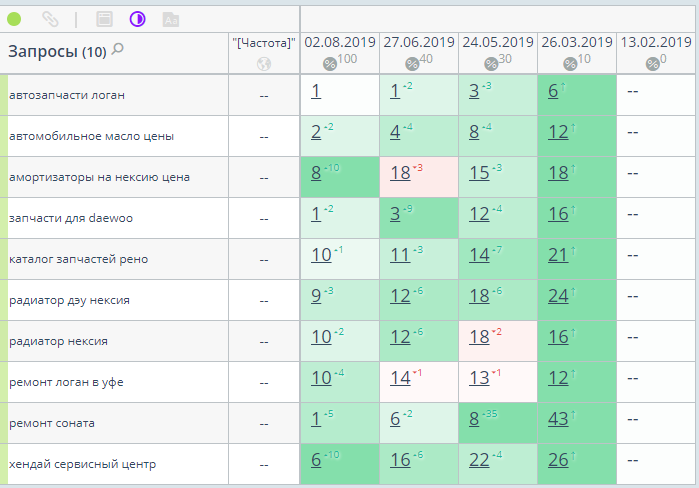
Task: Click percent icon under 24.05.2019
Action: coord(491,64)
